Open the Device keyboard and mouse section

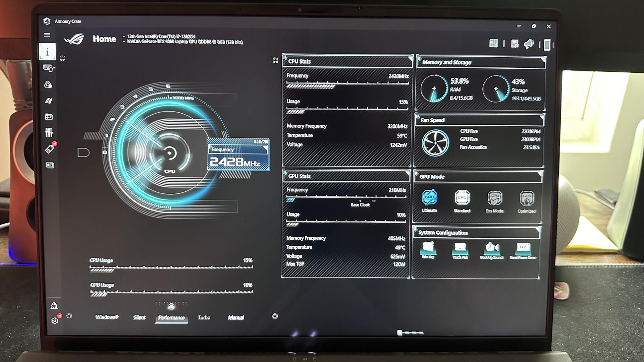coord(49,68)
